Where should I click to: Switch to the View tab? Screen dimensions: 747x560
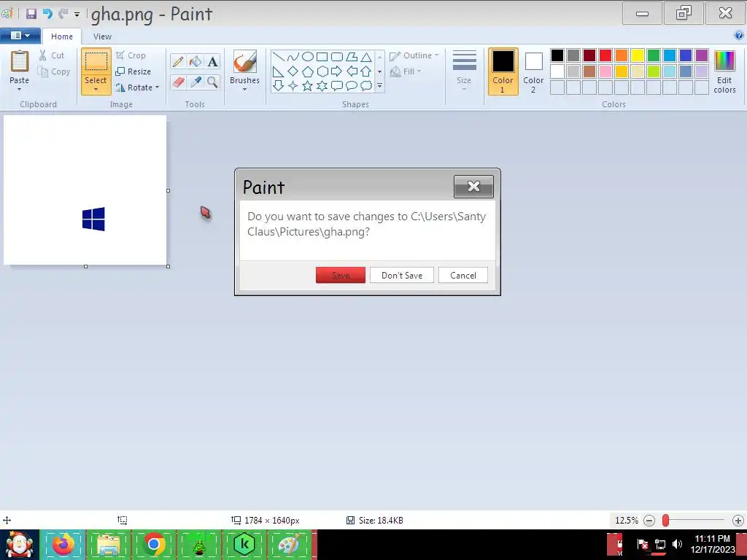(102, 36)
